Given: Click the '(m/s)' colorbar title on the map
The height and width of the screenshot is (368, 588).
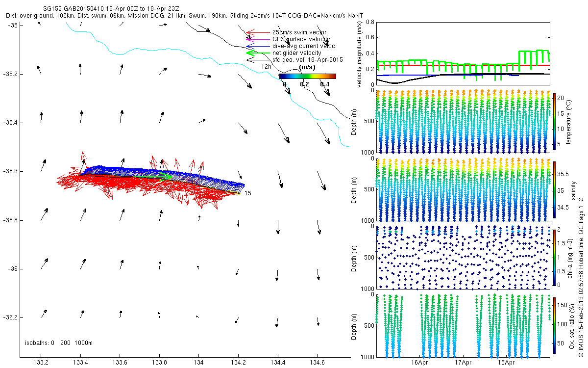Looking at the screenshot, I should [x=307, y=67].
